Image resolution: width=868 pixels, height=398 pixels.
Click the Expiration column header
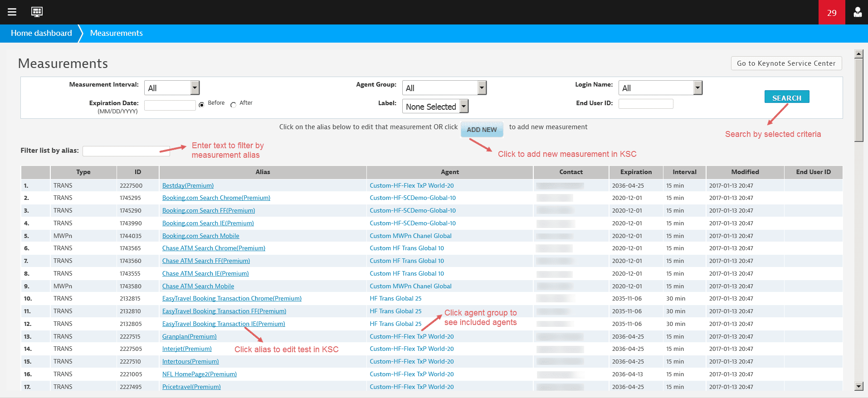tap(636, 172)
